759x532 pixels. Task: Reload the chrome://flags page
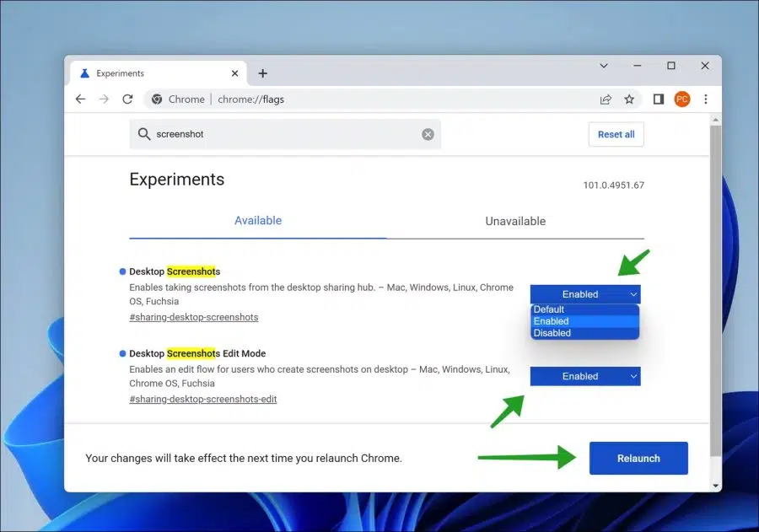point(127,99)
